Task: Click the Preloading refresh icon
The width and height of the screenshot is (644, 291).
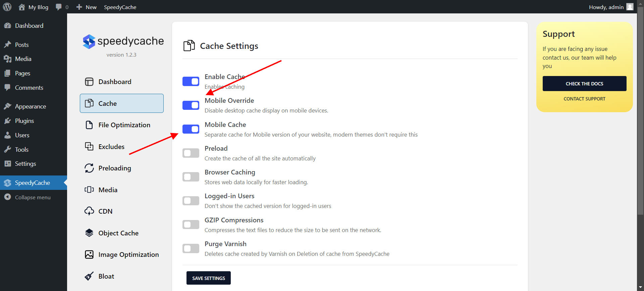Action: pos(89,168)
